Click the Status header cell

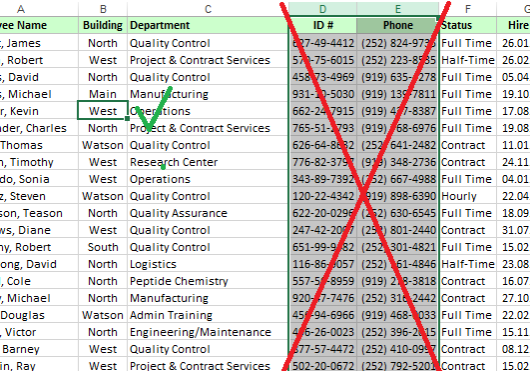pos(468,25)
